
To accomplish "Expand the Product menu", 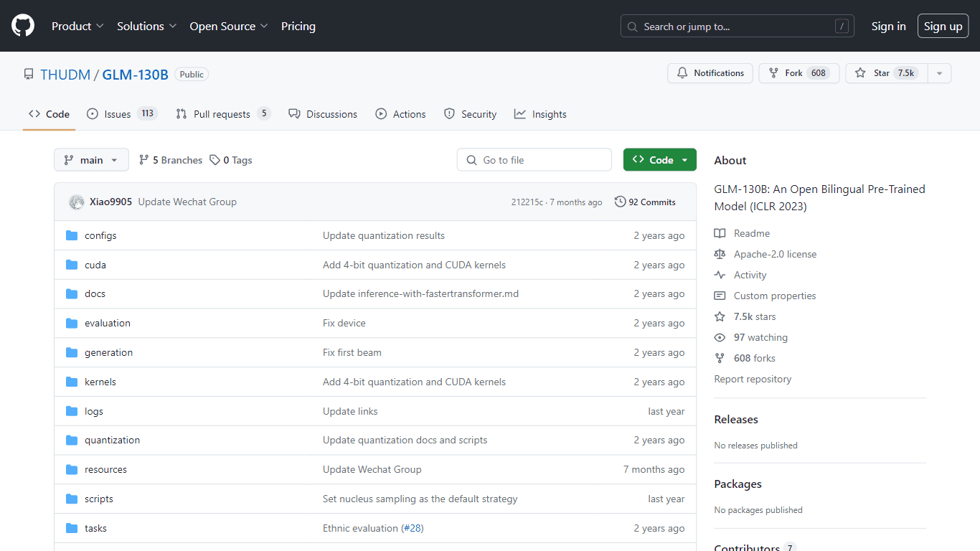I will tap(77, 26).
